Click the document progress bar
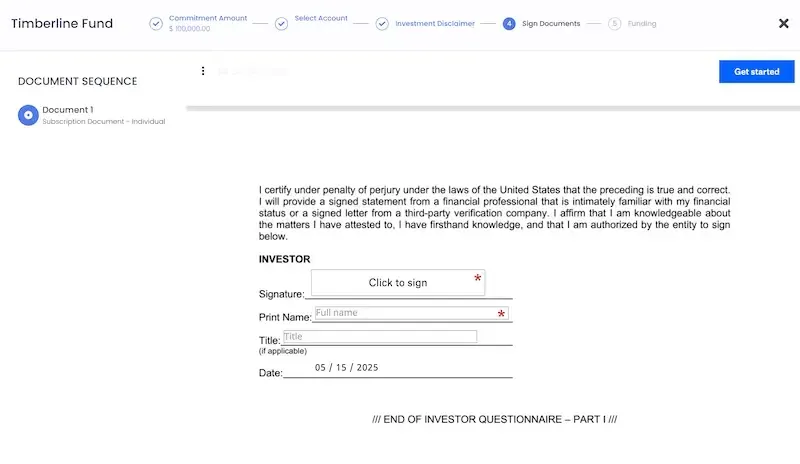The width and height of the screenshot is (800, 464). [493, 108]
